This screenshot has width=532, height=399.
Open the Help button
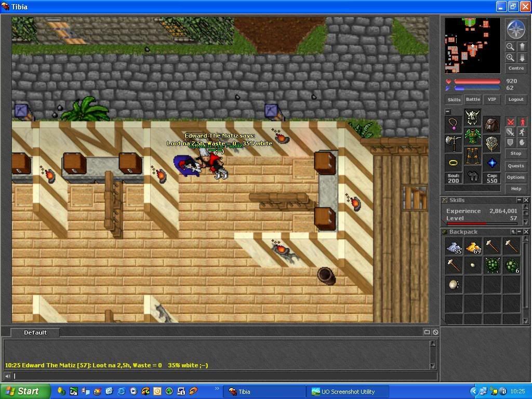[516, 189]
